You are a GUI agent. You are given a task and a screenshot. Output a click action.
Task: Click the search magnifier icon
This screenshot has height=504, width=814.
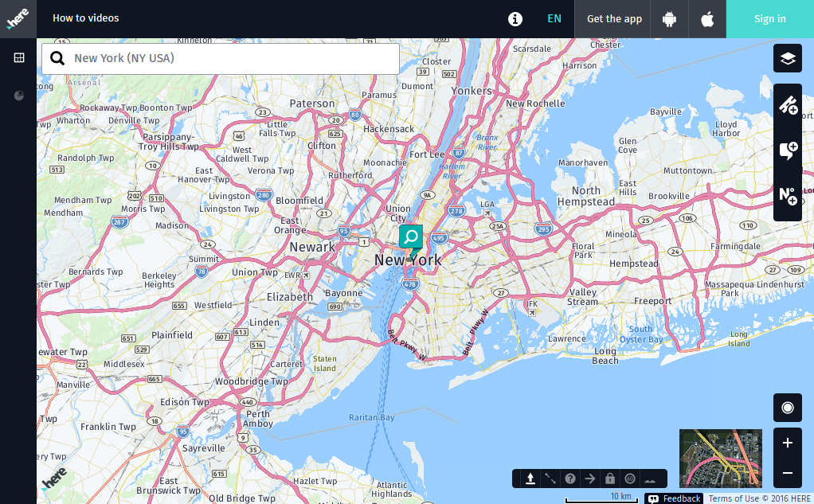(x=56, y=58)
